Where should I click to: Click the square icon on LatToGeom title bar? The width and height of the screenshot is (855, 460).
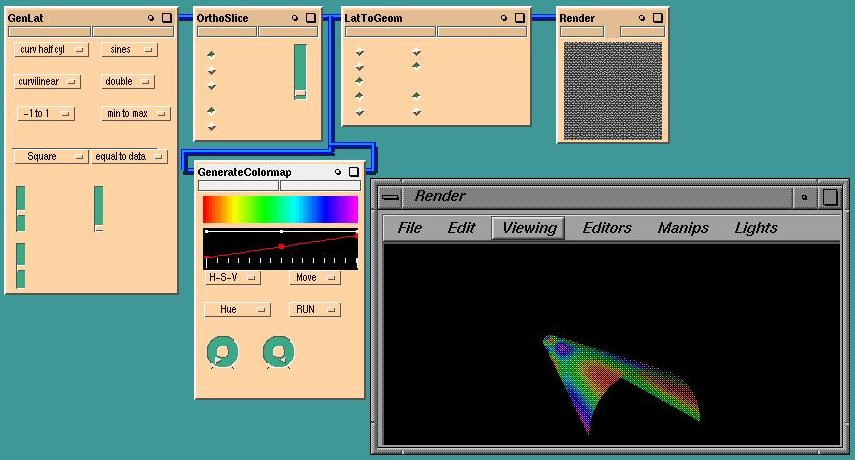[516, 18]
